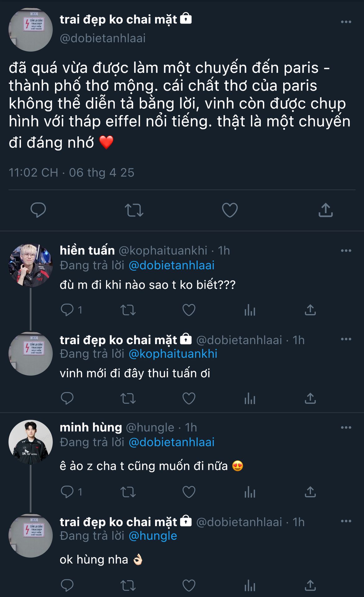View analytics on hiền tuấn's reply
Image resolution: width=364 pixels, height=597 pixels.
250,310
